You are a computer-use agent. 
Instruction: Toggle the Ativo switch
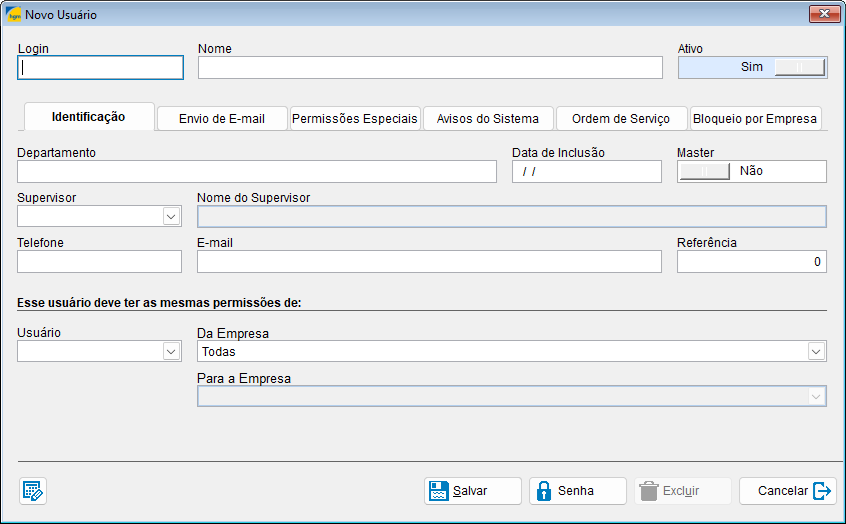pos(752,67)
